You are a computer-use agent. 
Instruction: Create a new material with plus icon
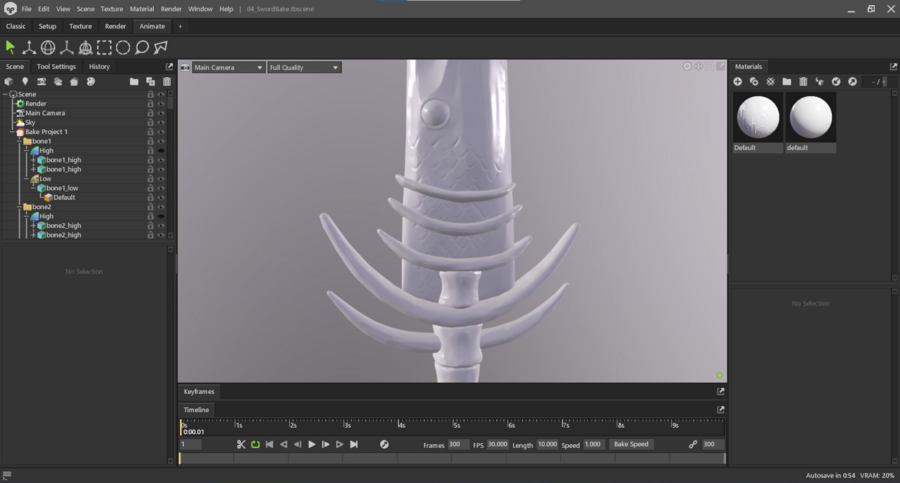[738, 82]
